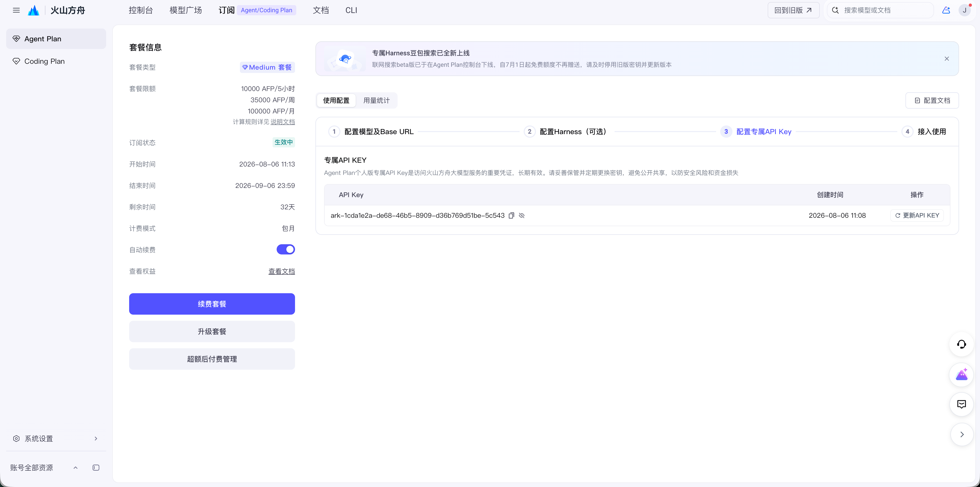The height and width of the screenshot is (487, 980).
Task: Copy the API key with copy icon
Action: click(511, 215)
